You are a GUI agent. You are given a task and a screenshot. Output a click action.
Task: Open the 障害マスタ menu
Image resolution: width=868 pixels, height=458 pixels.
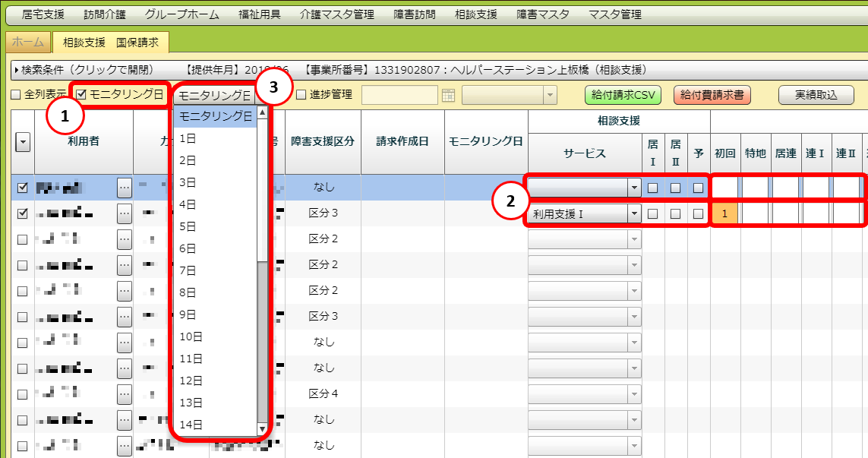coord(542,14)
